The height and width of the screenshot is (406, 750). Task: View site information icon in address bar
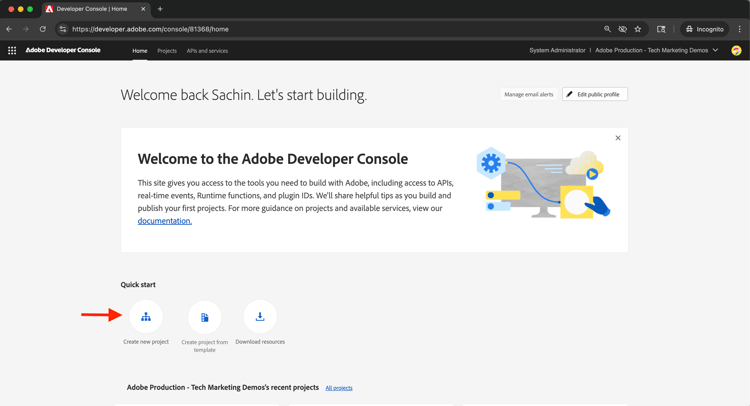pyautogui.click(x=63, y=29)
